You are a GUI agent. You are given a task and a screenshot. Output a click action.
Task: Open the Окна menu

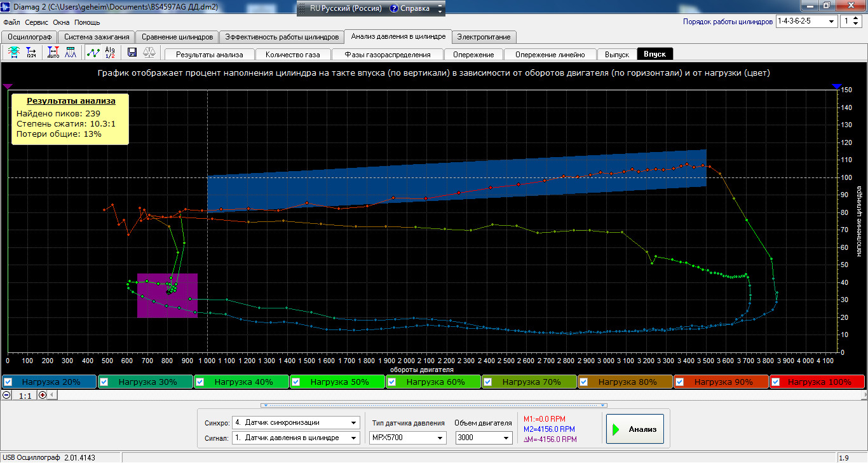click(x=61, y=22)
